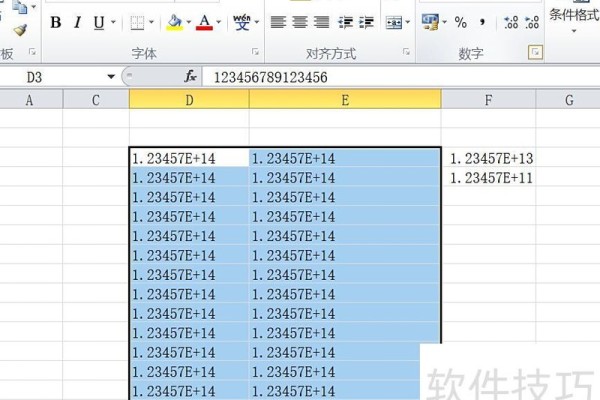Select column C header

tap(96, 100)
